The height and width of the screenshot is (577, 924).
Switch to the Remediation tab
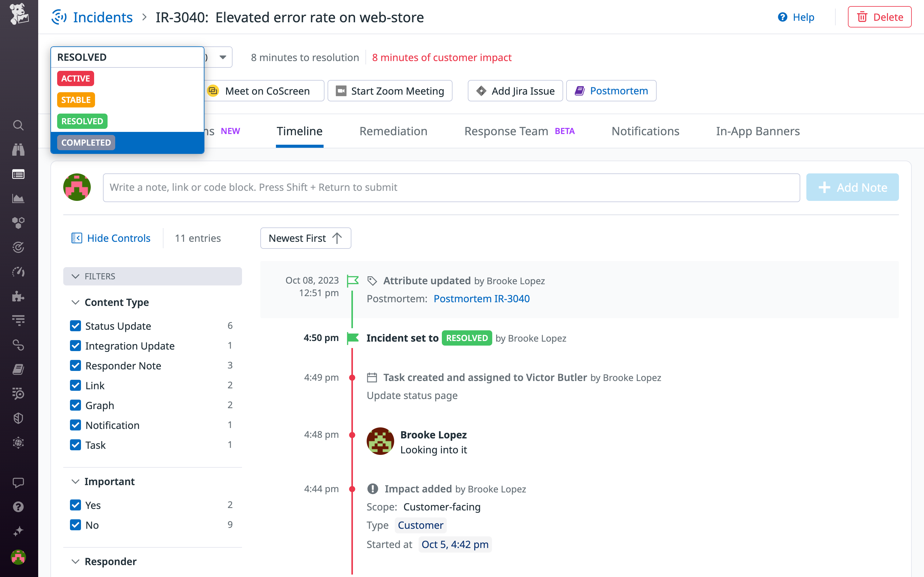pos(393,131)
